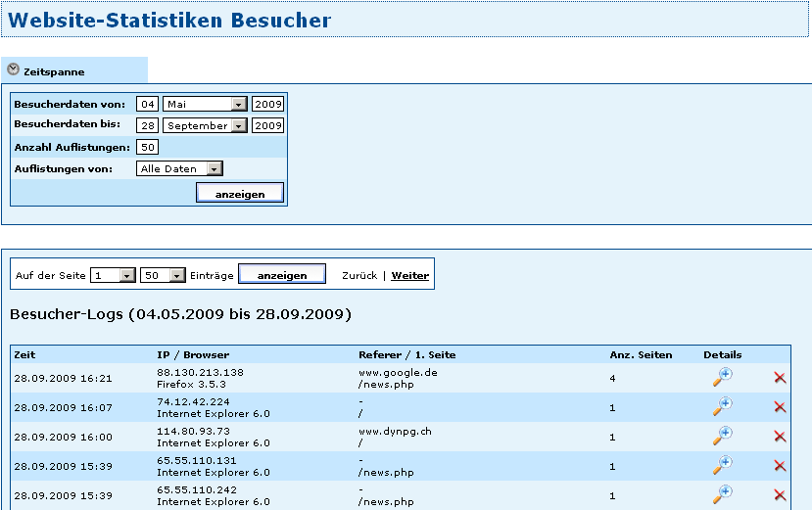Click the start day field containing 04
Image resolution: width=812 pixels, height=510 pixels.
[148, 104]
